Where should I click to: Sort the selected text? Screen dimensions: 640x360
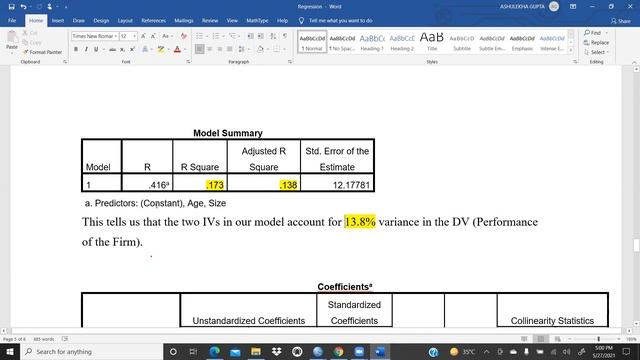point(273,36)
